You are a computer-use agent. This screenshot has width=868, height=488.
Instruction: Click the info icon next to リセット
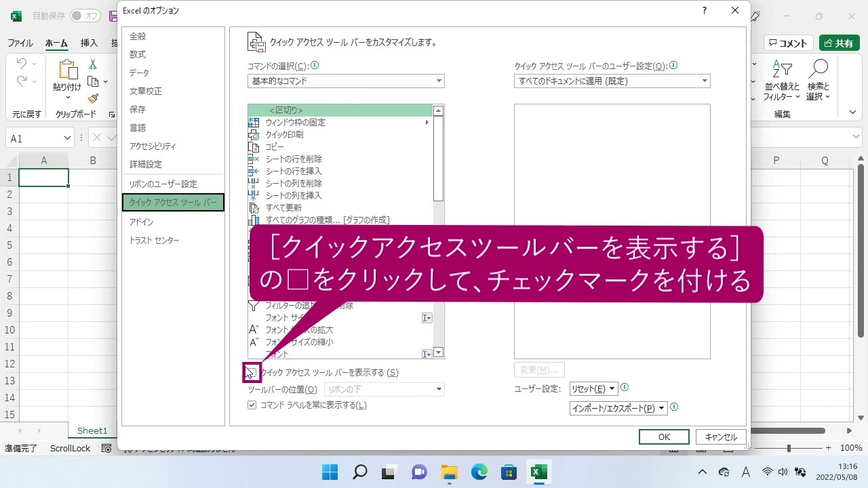[x=625, y=388]
